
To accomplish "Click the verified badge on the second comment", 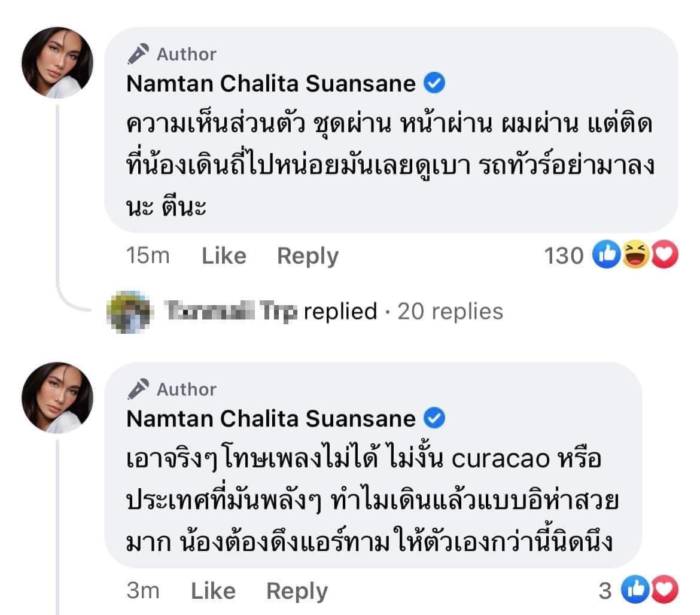I will point(434,419).
